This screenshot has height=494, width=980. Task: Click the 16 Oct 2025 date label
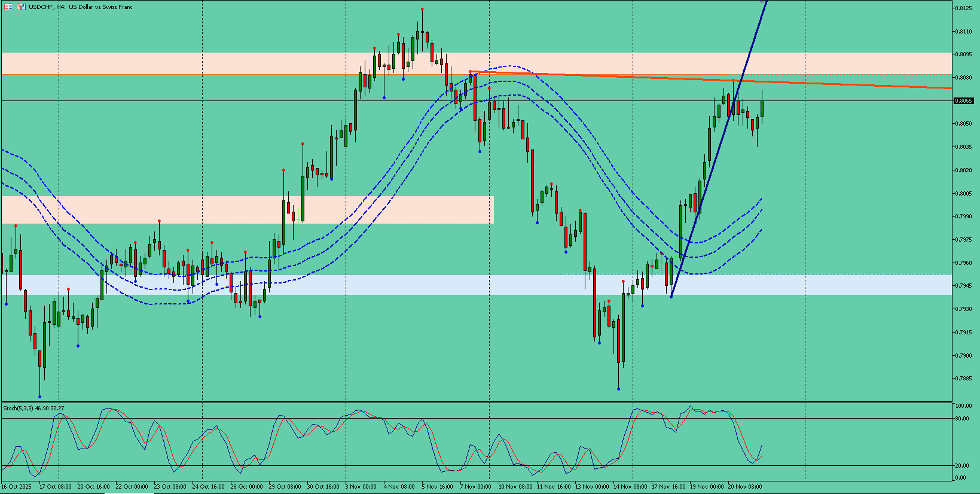click(x=17, y=487)
